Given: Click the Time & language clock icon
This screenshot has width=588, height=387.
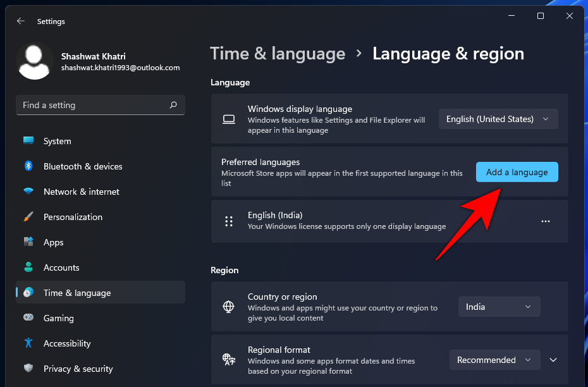Looking at the screenshot, I should 28,293.
